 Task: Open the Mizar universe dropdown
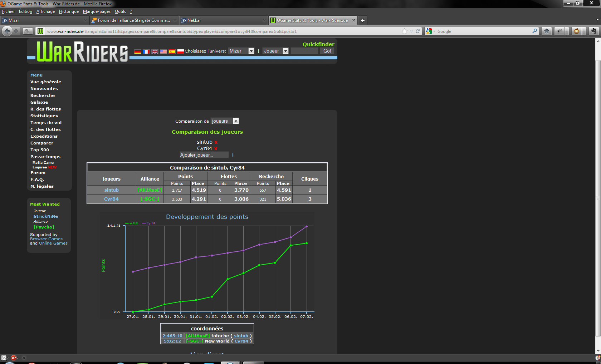click(x=241, y=51)
